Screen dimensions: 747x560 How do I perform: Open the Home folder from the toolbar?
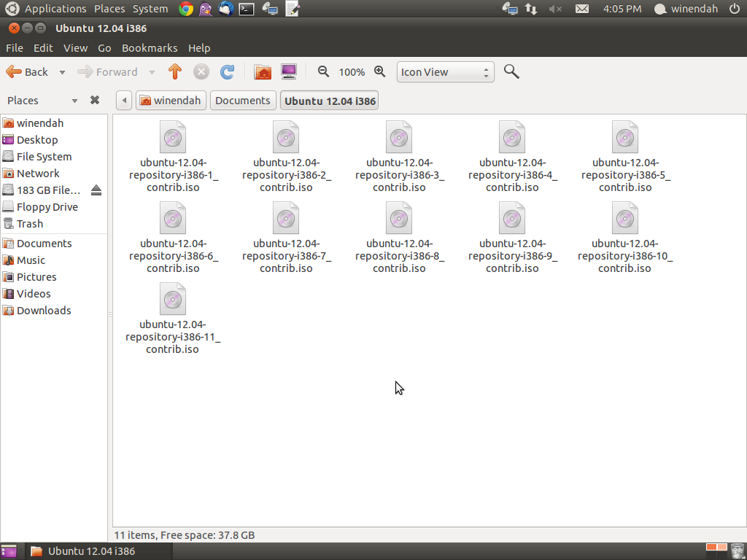[263, 72]
